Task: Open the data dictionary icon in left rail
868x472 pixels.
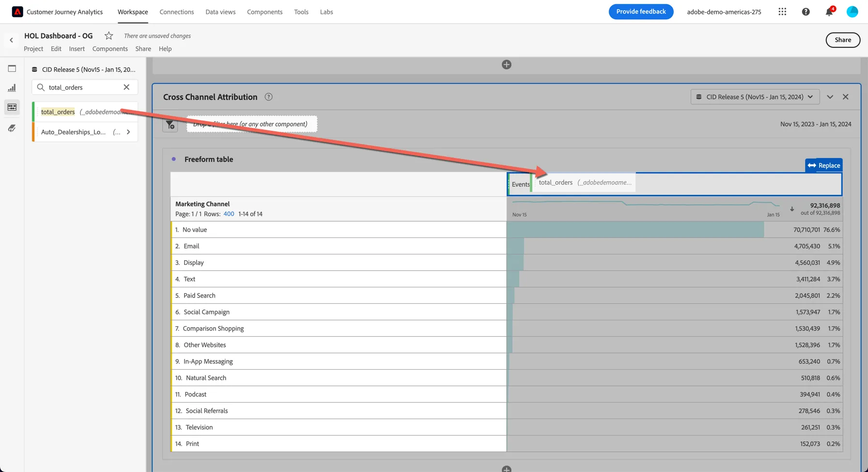Action: (x=12, y=128)
